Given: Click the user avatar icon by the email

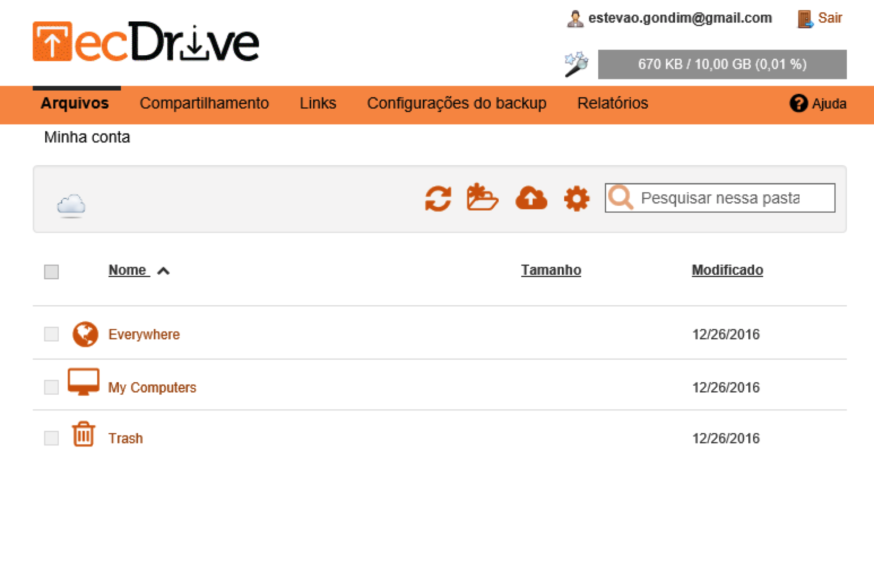Looking at the screenshot, I should pyautogui.click(x=575, y=19).
